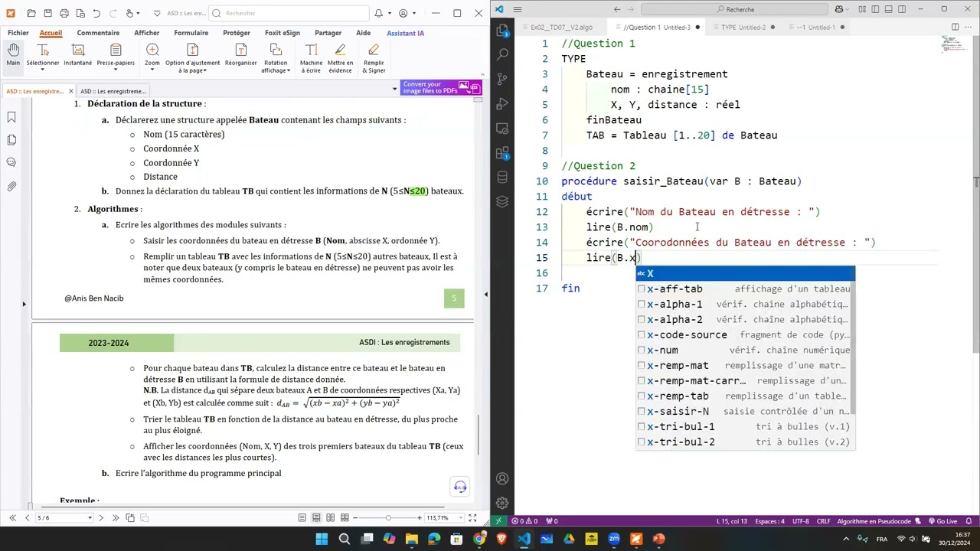Image resolution: width=980 pixels, height=551 pixels.
Task: Open the Foxit attachments side panel
Action: 11,186
